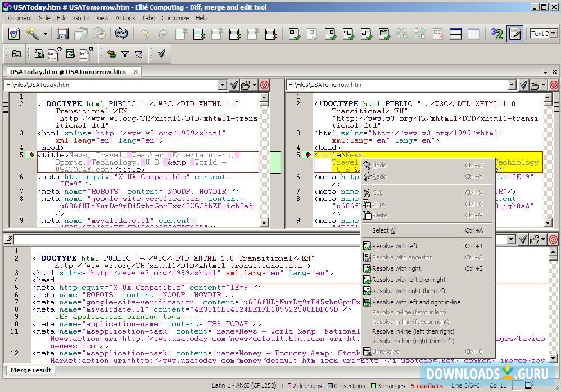Click the checkmark beside USATomorrow.htm path

523,85
